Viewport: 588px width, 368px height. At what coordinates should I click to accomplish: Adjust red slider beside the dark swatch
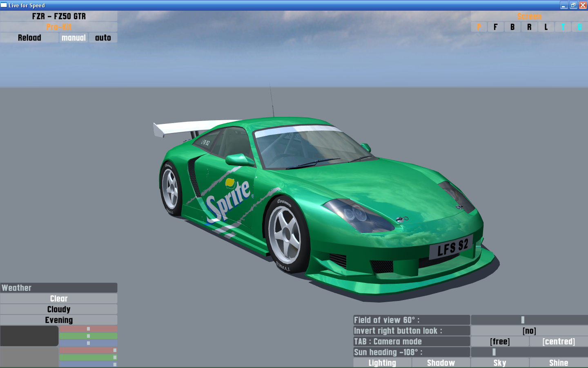[x=88, y=329]
